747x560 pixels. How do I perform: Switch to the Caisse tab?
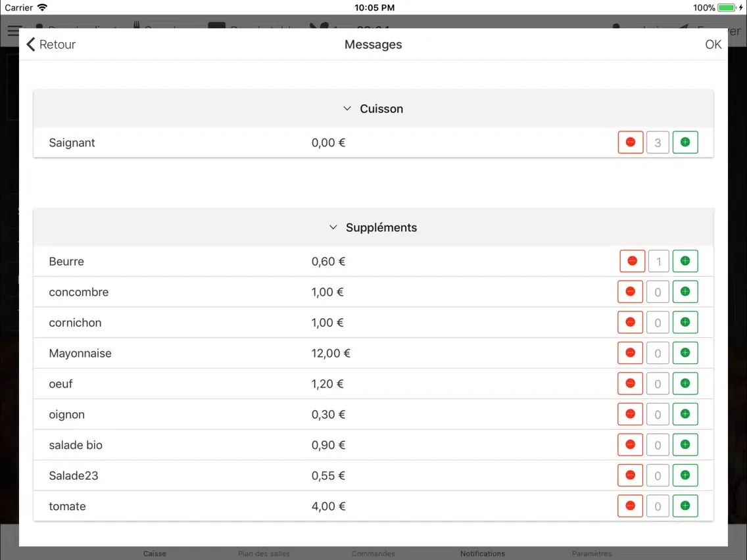(155, 553)
